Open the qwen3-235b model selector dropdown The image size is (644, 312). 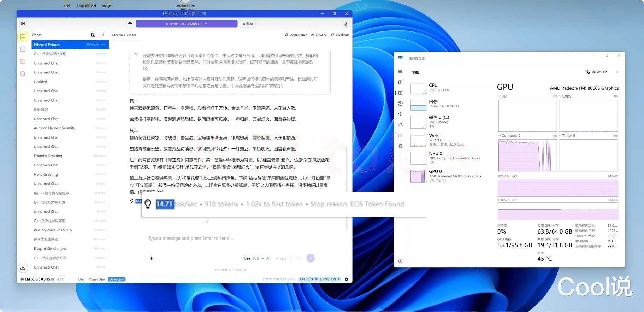click(187, 24)
